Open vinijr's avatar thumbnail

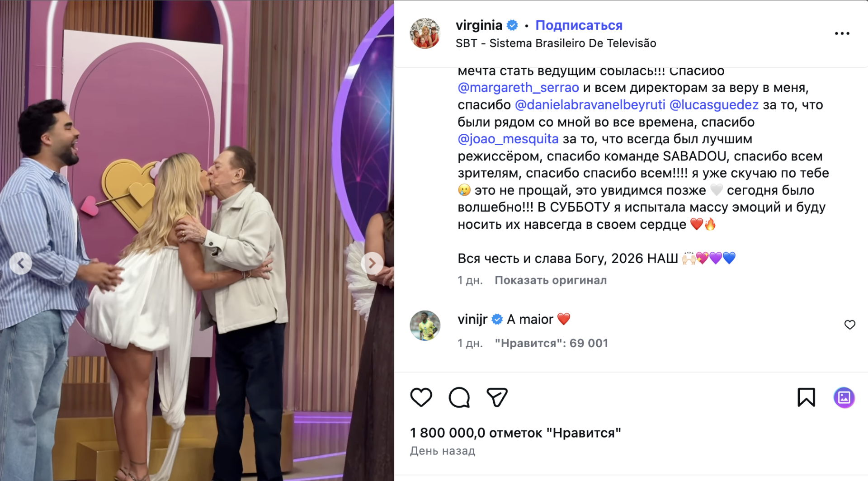[x=425, y=325]
